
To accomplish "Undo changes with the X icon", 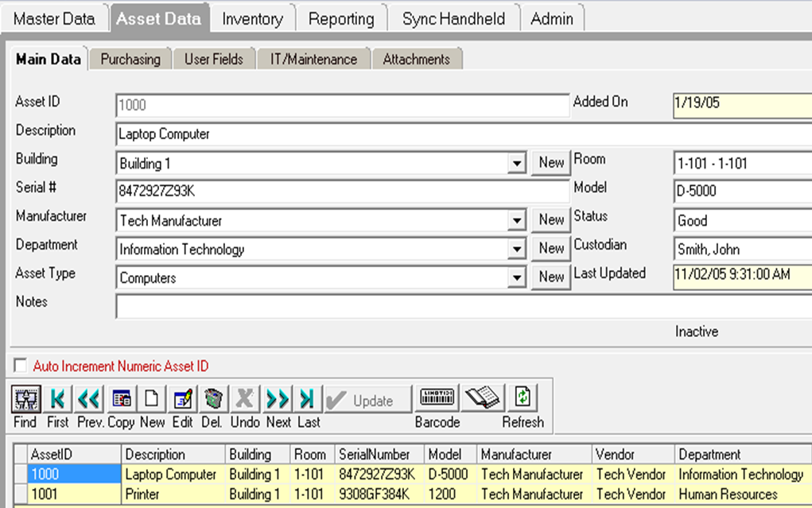I will point(244,399).
